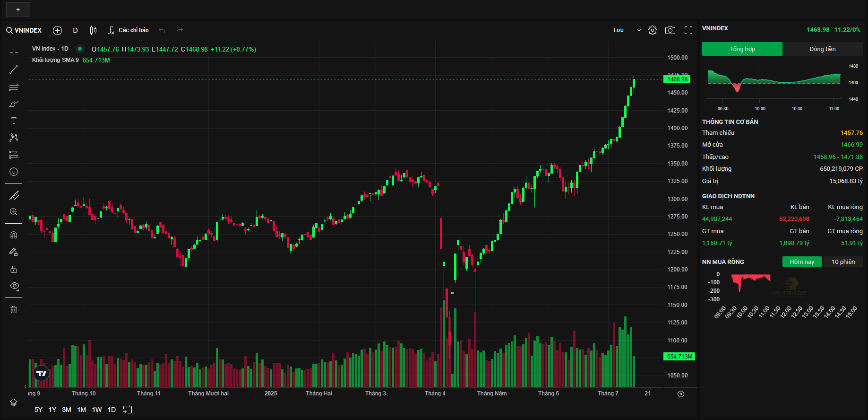868x420 pixels.
Task: Open chart settings gear in top toolbar
Action: point(653,30)
